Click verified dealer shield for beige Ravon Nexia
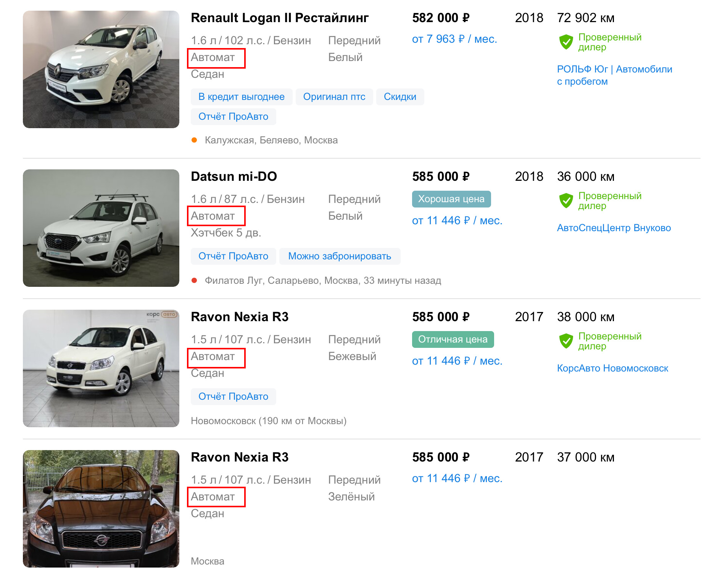Viewport: 728px width, 579px height. click(566, 341)
